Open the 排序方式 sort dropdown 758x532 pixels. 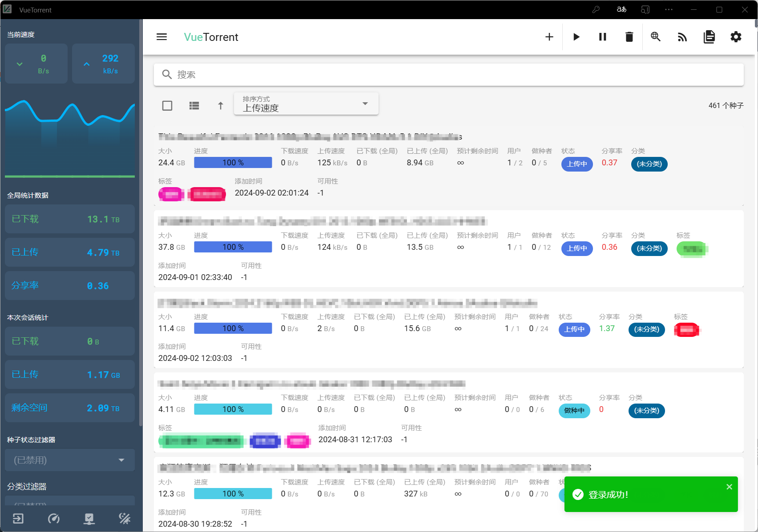306,104
